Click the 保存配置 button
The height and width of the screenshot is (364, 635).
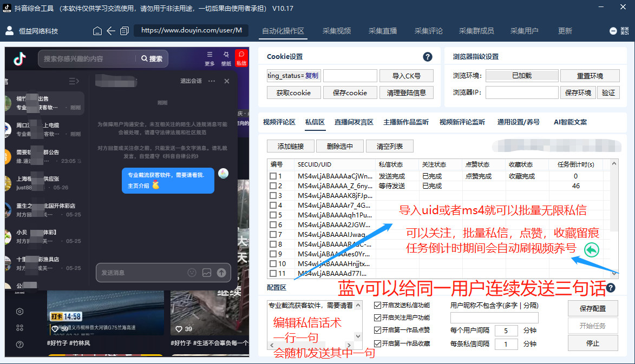point(592,308)
